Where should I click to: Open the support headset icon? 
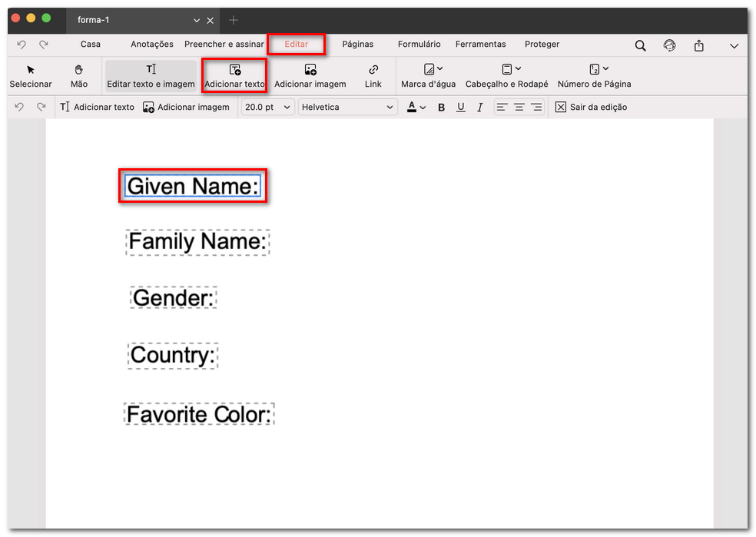(669, 45)
